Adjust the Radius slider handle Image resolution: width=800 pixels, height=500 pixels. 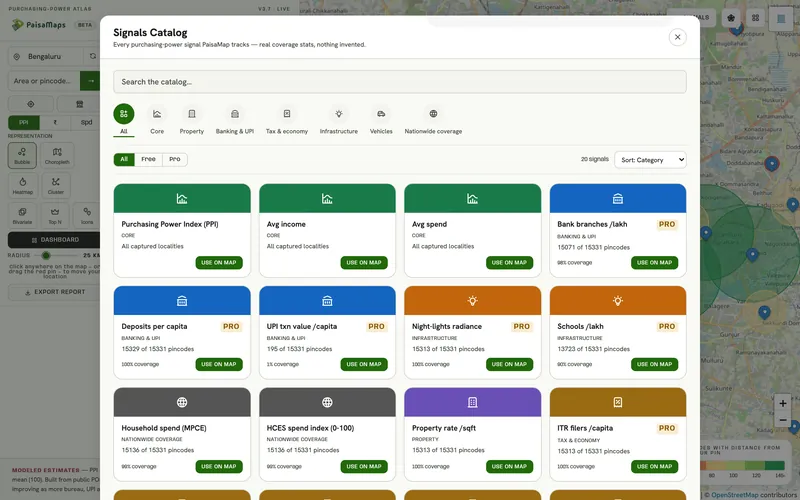coord(46,255)
